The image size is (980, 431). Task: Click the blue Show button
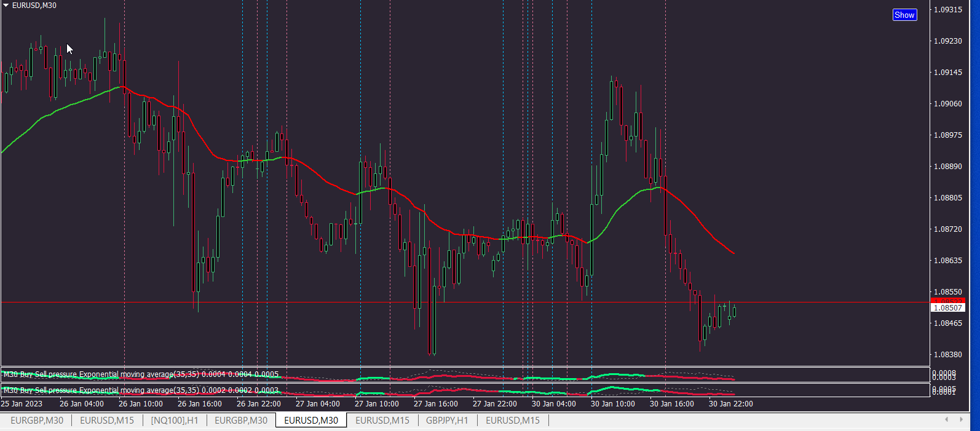(904, 15)
